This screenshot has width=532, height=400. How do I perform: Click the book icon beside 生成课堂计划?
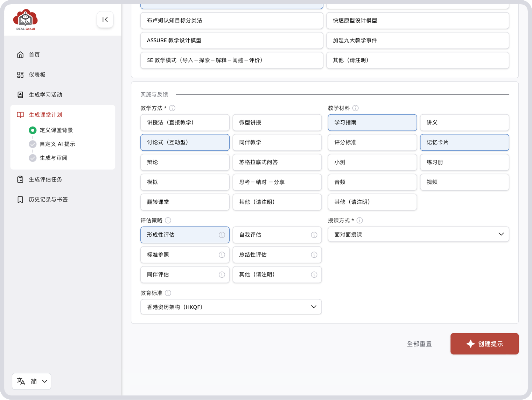pyautogui.click(x=20, y=115)
